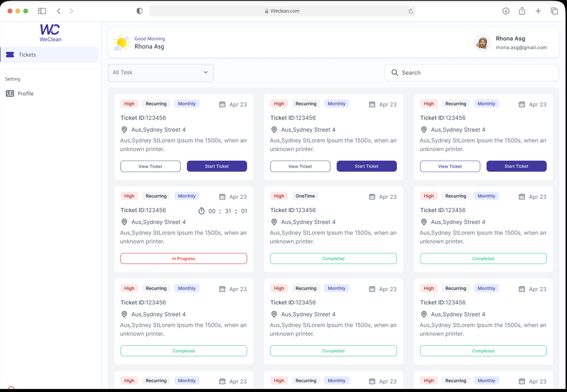Viewport: 567px width, 392px height.
Task: Click the Share icon in the browser toolbar
Action: [x=522, y=10]
